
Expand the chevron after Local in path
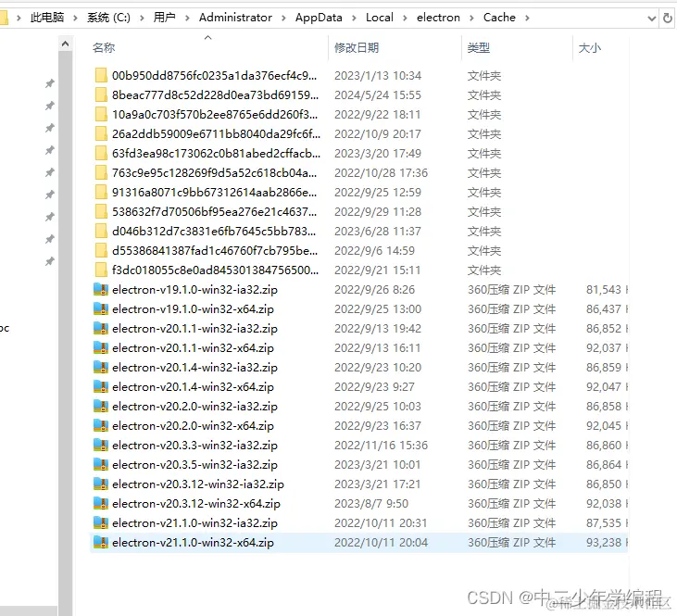pos(405,18)
